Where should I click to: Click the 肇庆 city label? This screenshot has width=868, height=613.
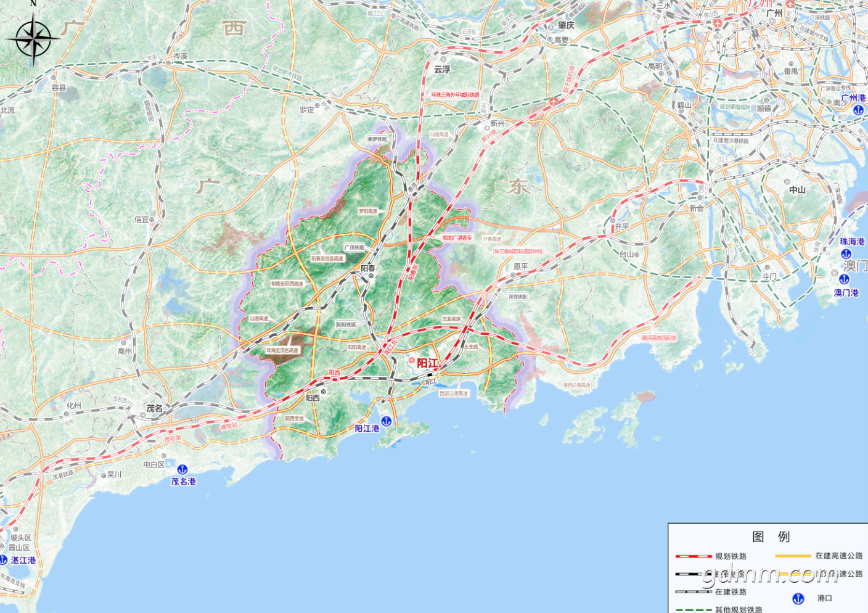tap(566, 25)
